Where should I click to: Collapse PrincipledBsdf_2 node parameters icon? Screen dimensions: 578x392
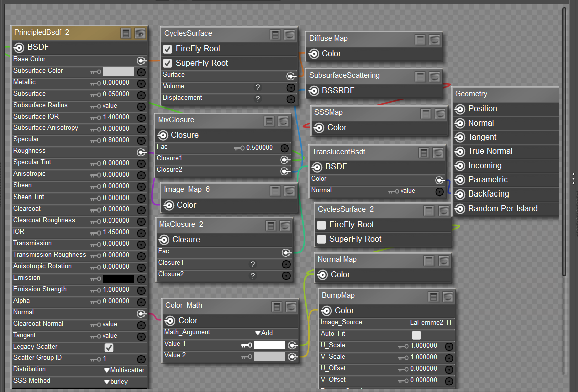[126, 34]
